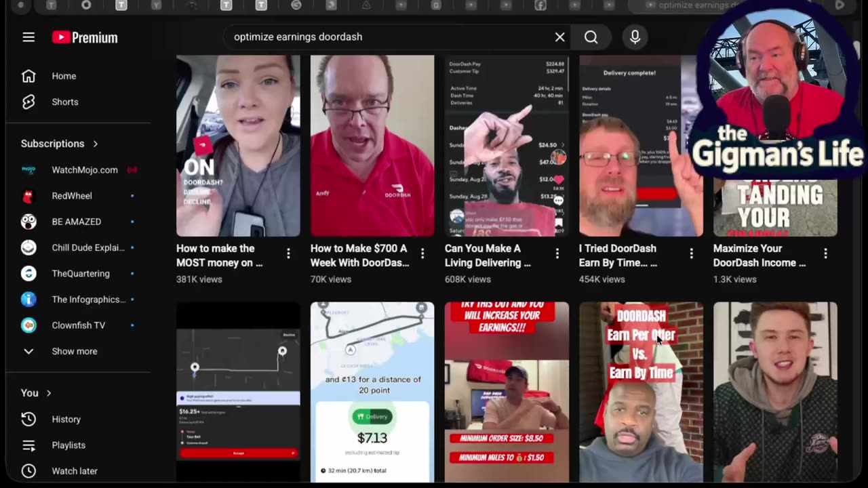Click Chill Dude channel avatar
The image size is (868, 488).
[x=28, y=247]
